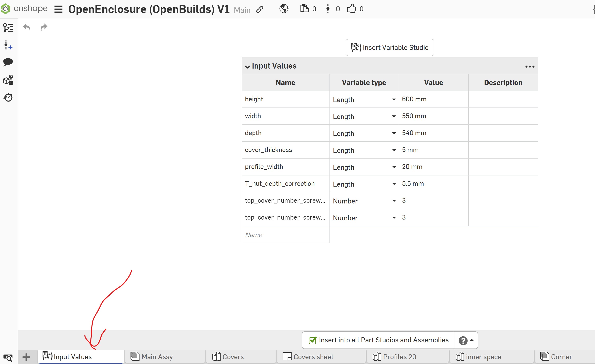Image resolution: width=595 pixels, height=364 pixels.
Task: Click the Main branch label
Action: click(x=242, y=10)
